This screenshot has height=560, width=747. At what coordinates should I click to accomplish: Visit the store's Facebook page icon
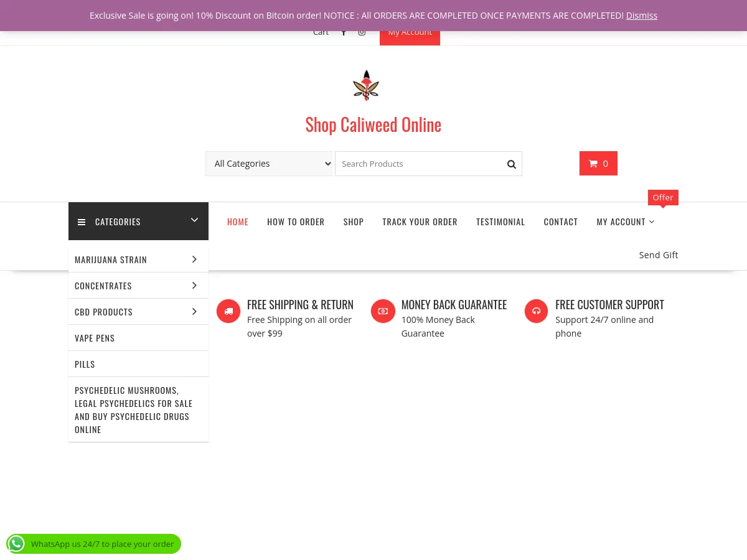point(344,32)
